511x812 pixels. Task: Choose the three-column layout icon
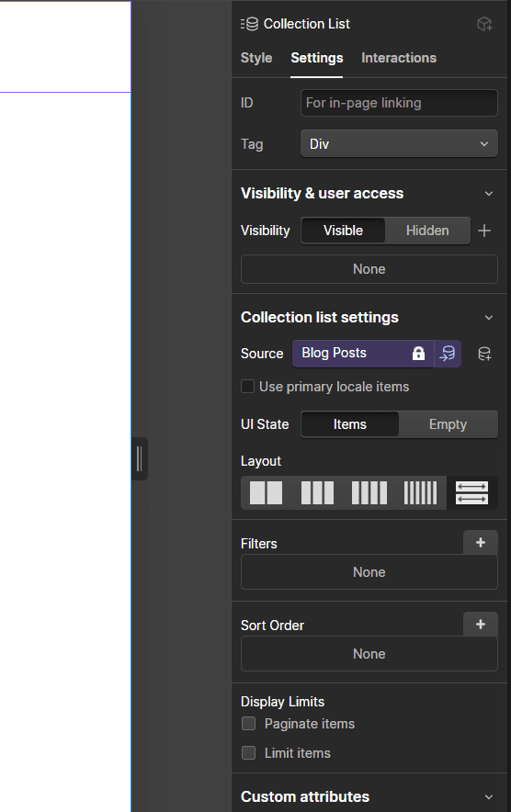pyautogui.click(x=318, y=492)
